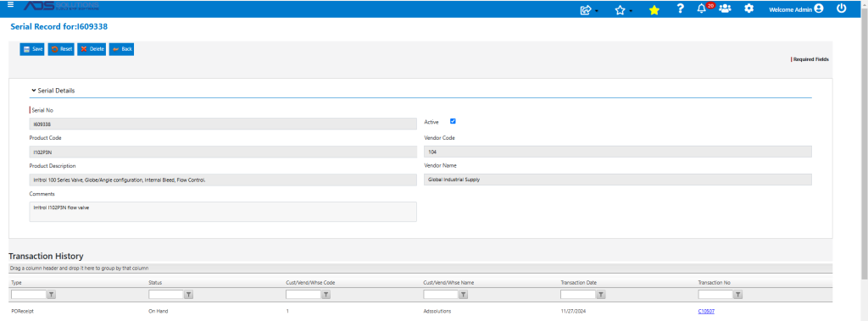Open the settings gear icon
Viewport: 868px width, 321px height.
749,8
